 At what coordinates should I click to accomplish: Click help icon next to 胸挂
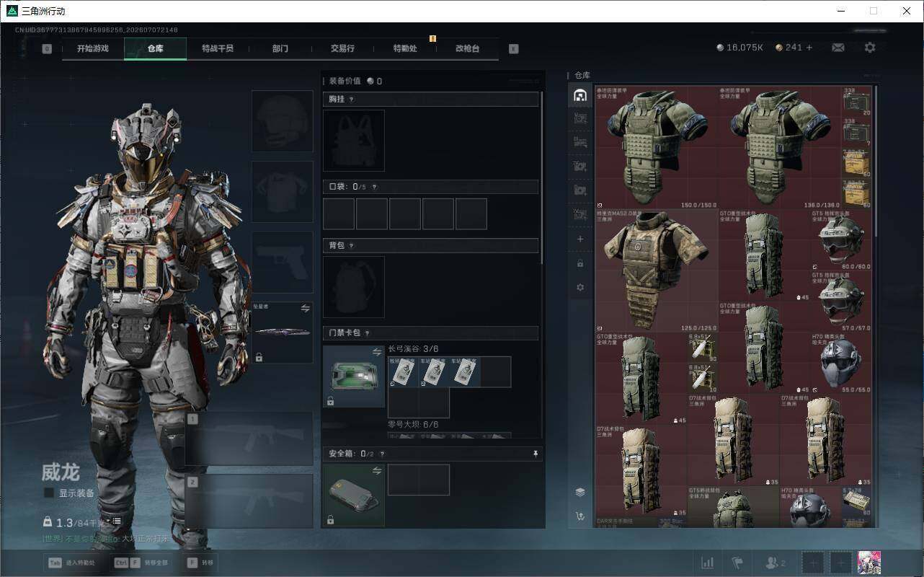352,100
